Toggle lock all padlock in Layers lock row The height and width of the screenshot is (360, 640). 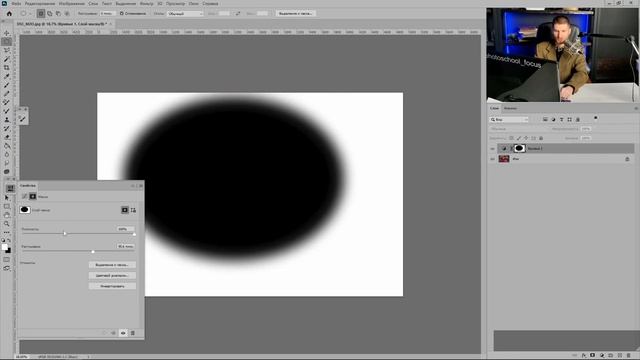click(x=541, y=138)
